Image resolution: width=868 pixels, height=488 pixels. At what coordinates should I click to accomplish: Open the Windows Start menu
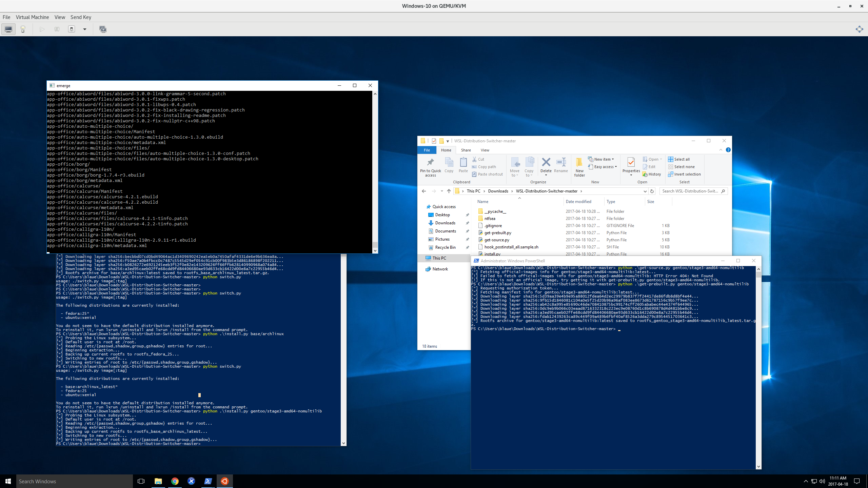pos(8,481)
